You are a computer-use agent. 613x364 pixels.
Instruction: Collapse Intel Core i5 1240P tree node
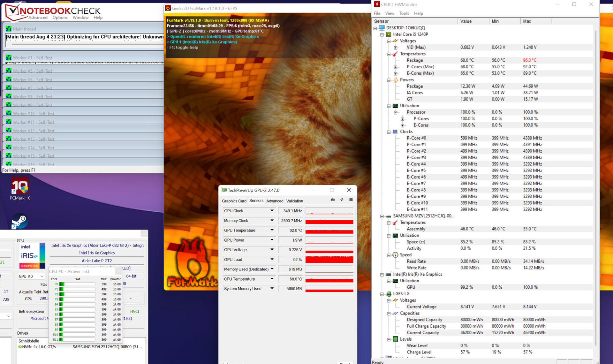tap(382, 34)
